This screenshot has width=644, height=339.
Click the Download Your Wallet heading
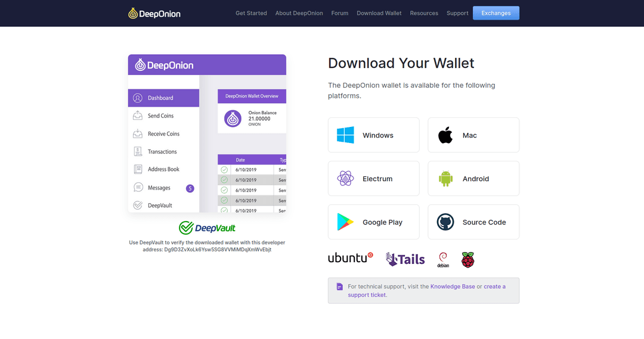[x=401, y=63]
